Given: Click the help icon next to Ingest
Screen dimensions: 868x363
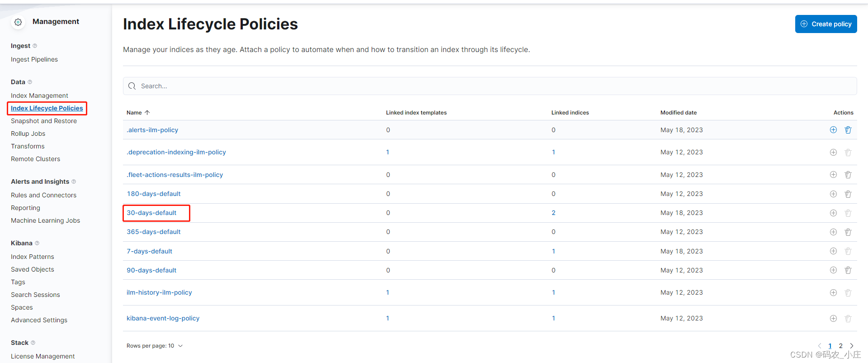Looking at the screenshot, I should [x=35, y=46].
